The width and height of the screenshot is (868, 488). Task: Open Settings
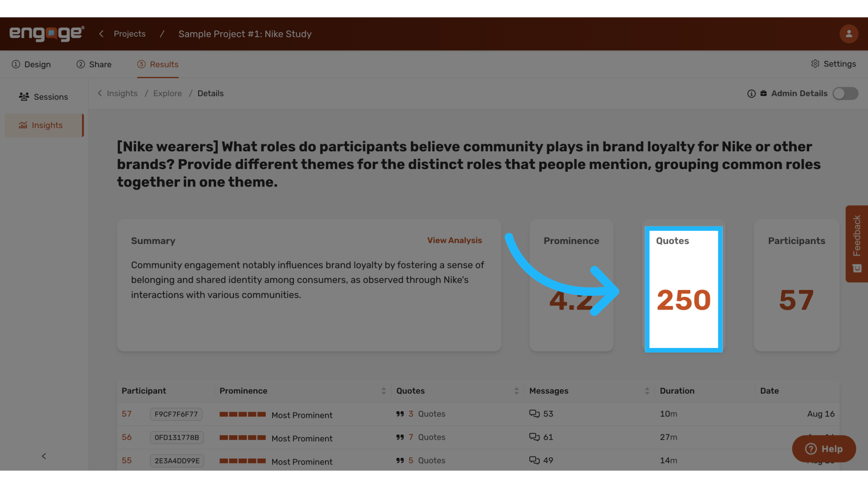(833, 64)
